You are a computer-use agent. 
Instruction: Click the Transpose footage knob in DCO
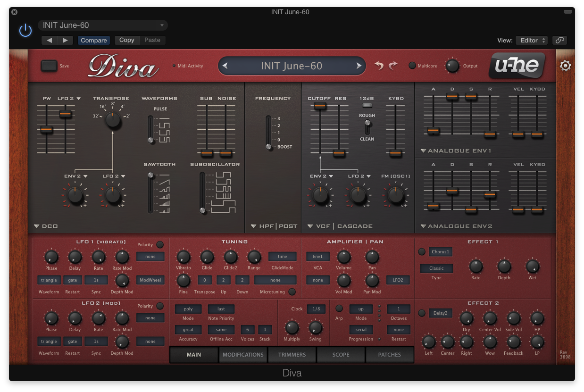point(113,119)
